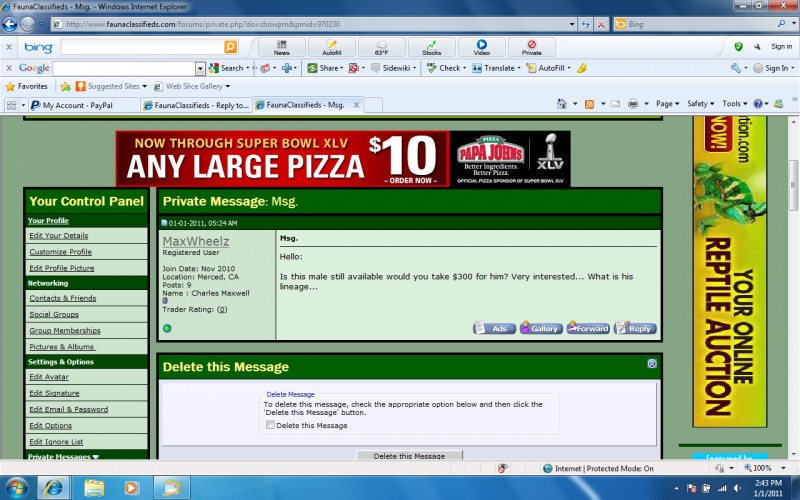Click the RSS feeds icon

pos(589,104)
